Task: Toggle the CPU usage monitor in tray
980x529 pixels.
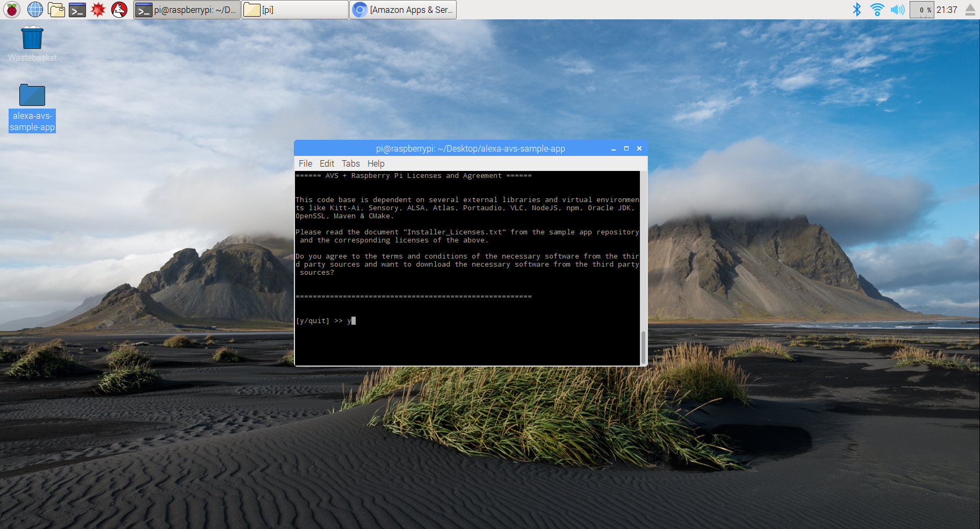Action: click(921, 9)
